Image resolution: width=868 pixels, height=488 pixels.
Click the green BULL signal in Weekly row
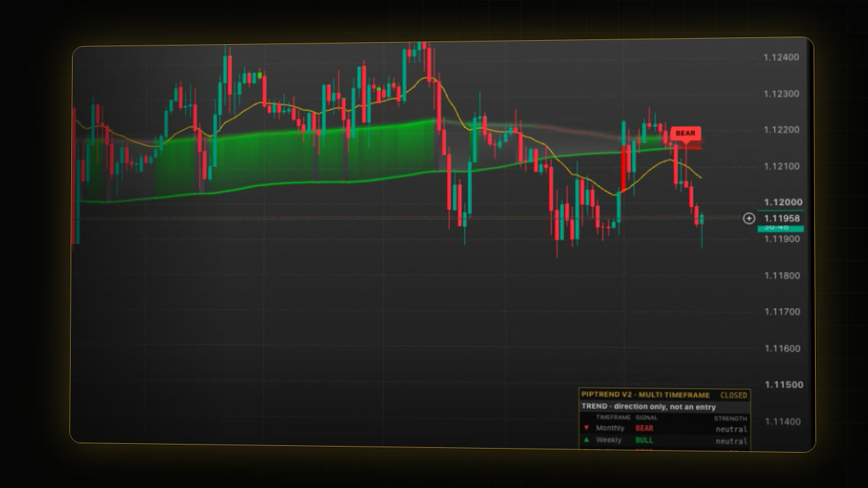click(x=644, y=440)
